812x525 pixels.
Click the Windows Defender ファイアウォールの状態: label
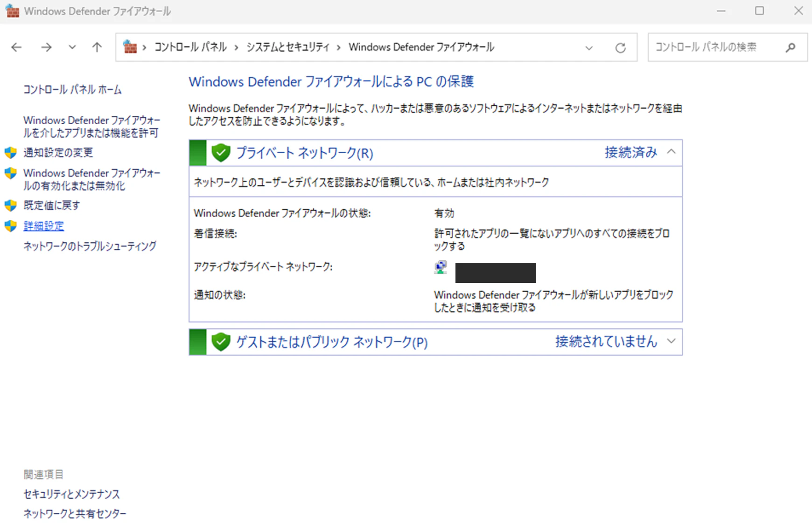[282, 213]
